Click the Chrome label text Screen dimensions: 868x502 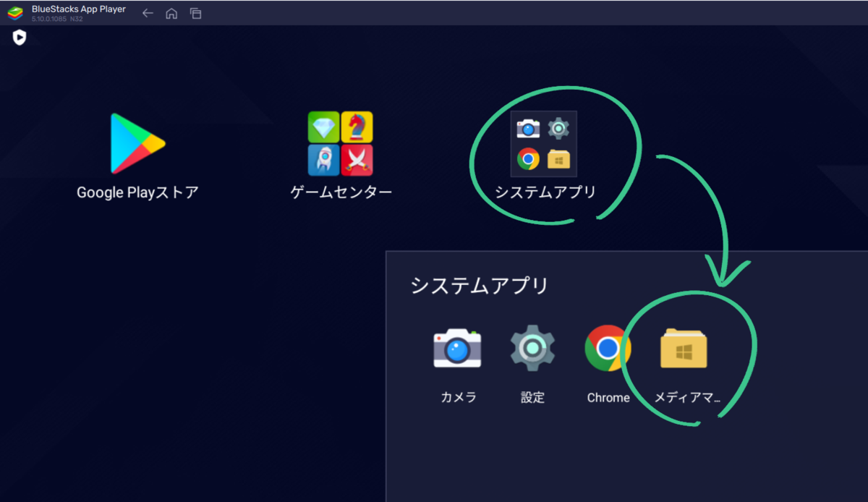(x=608, y=398)
